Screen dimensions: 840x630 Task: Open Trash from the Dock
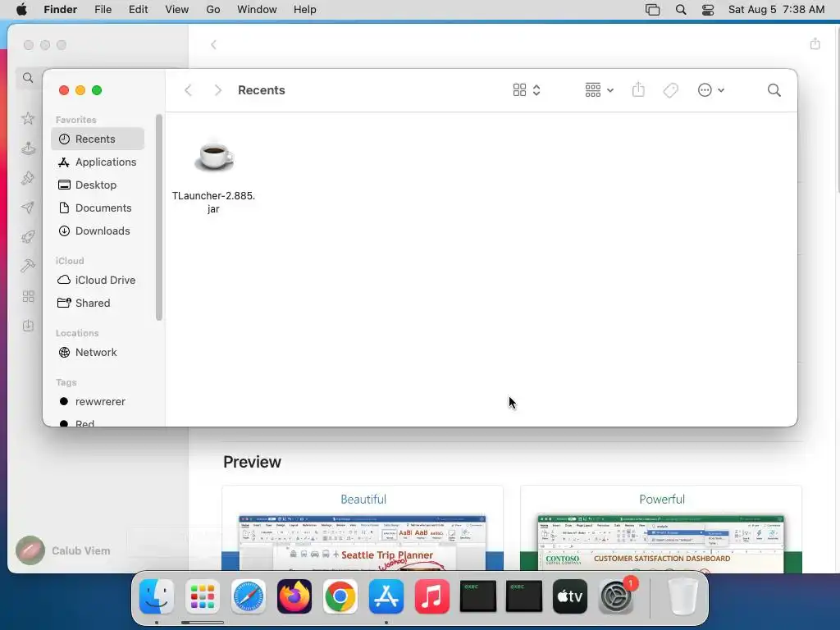[x=683, y=596]
